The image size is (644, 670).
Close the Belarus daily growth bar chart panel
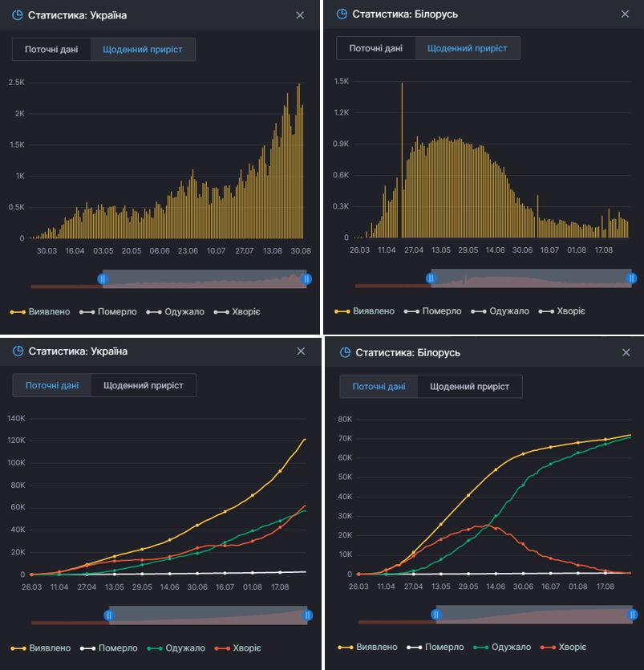click(x=626, y=14)
